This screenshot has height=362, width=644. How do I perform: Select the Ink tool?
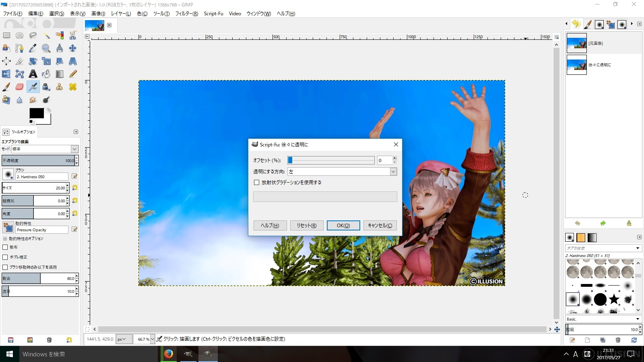point(46,87)
